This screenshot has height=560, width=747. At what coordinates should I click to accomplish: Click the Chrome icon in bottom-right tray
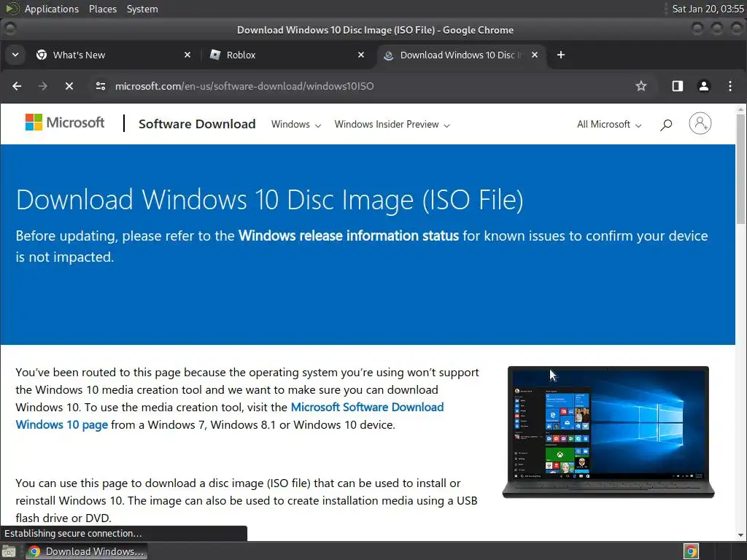tap(691, 551)
